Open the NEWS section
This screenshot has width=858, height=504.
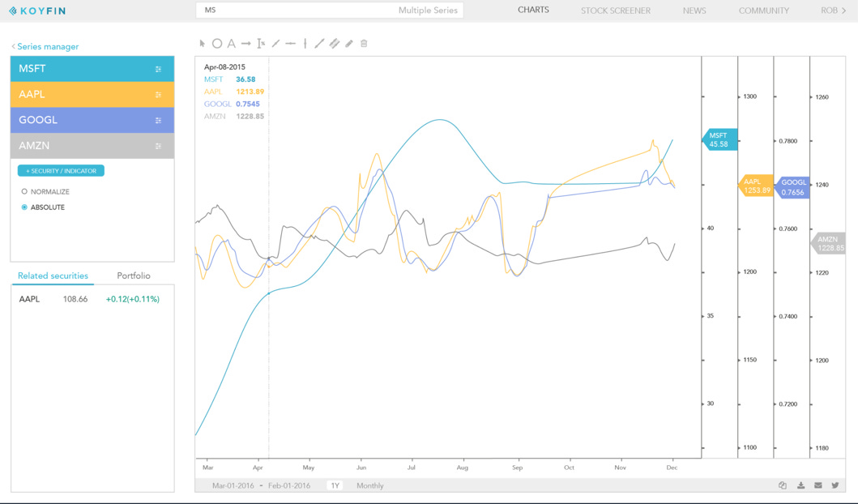coord(694,11)
